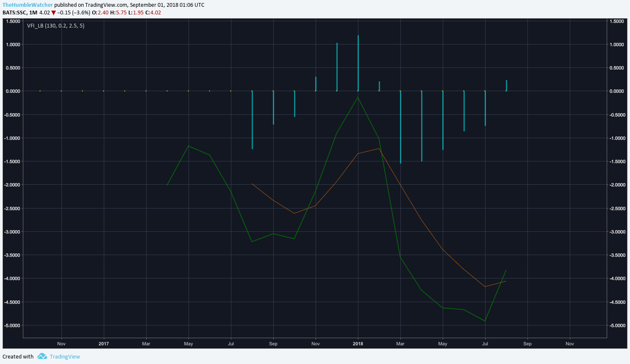
Task: Click the Jul 2018 label on time axis
Action: point(485,344)
